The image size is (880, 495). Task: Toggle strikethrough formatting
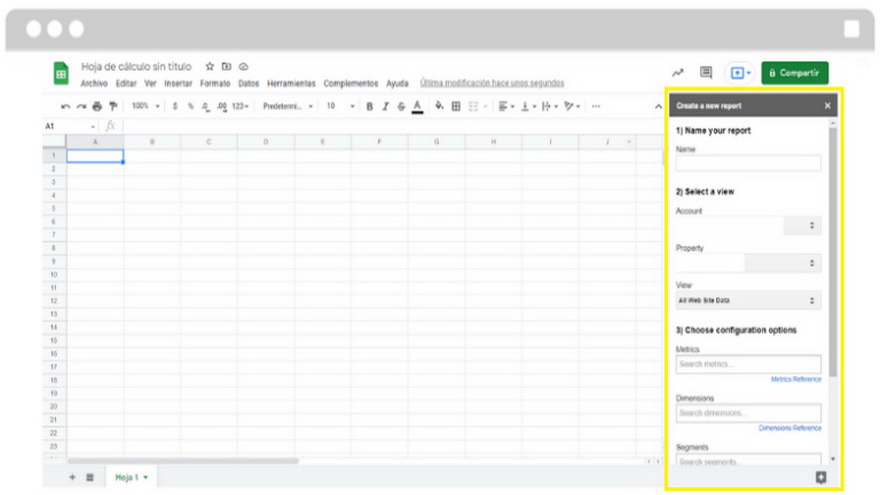click(401, 106)
